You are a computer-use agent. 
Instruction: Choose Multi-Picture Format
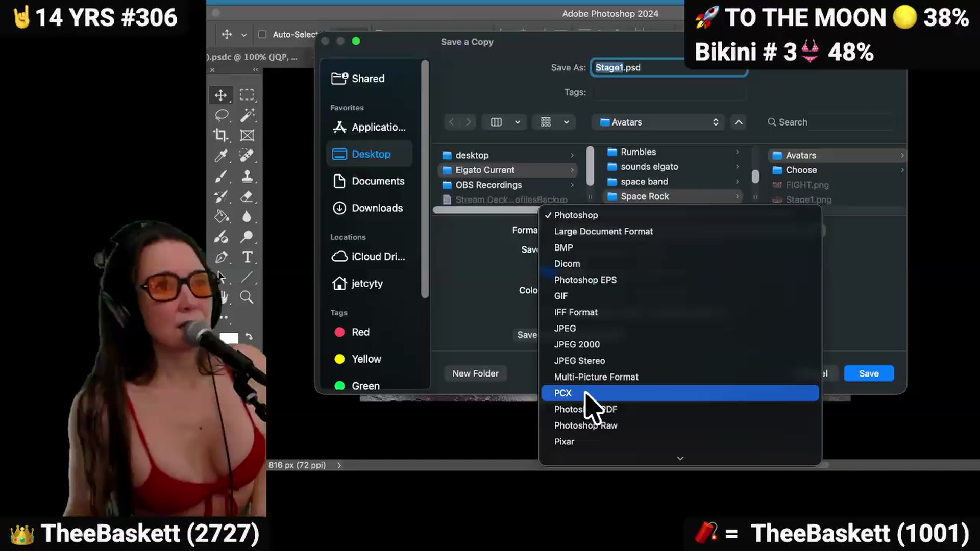(680, 377)
